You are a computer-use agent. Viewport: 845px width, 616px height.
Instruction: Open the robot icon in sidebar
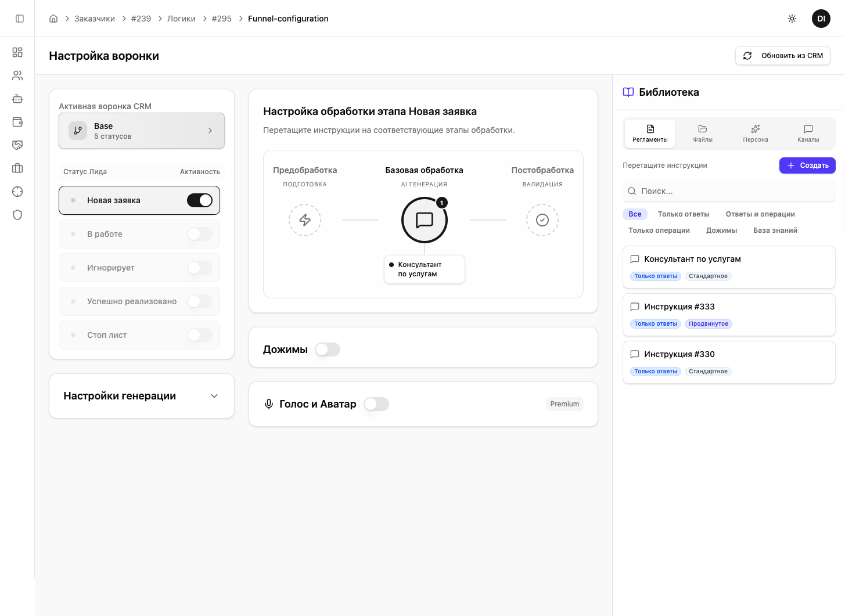17,99
